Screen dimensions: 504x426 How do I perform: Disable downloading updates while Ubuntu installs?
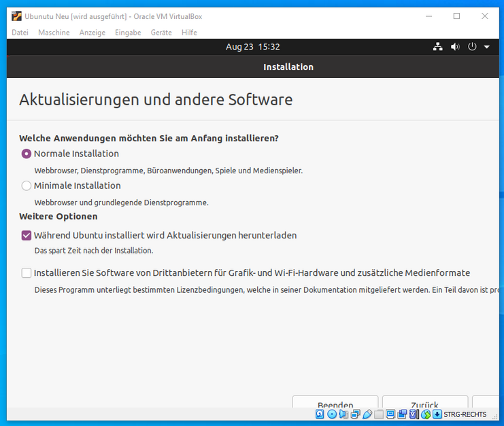point(27,236)
